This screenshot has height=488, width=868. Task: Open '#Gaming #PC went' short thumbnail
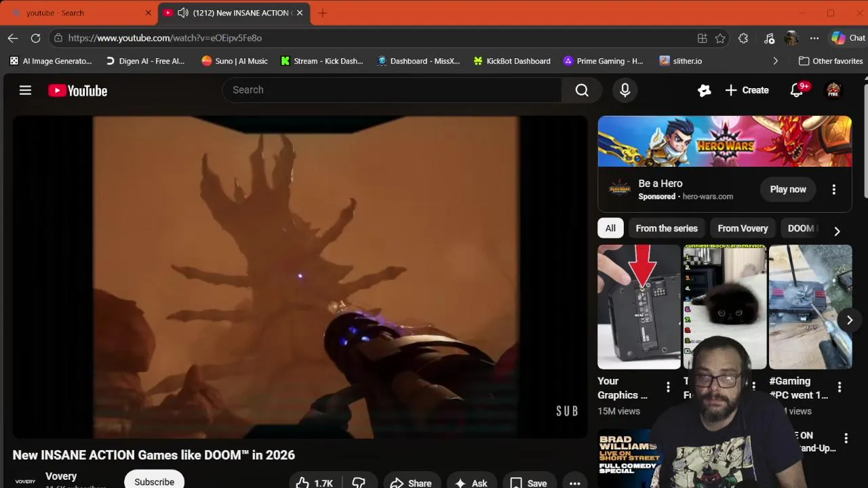point(810,307)
